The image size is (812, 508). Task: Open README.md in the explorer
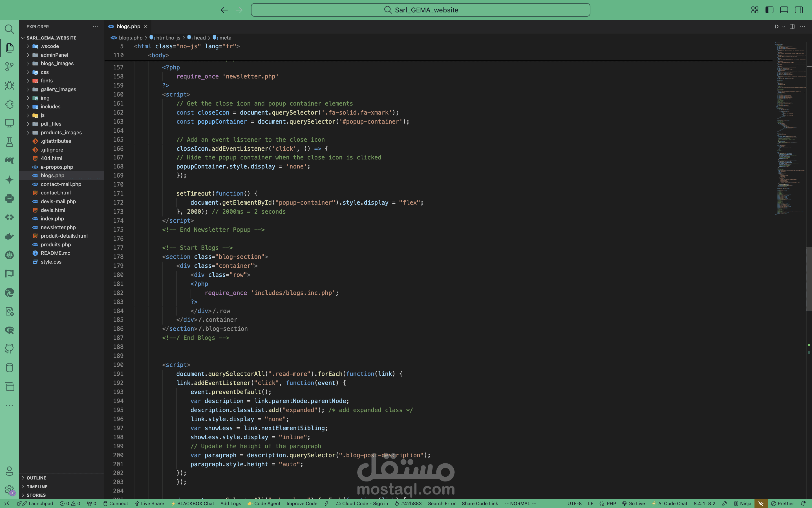pyautogui.click(x=61, y=253)
